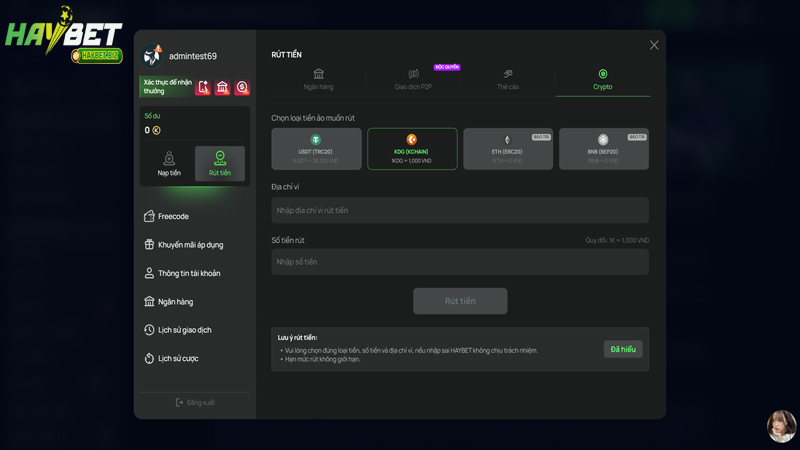Viewport: 800px width, 450px height.
Task: Select the ETH (ERC20) currency card
Action: tap(508, 149)
